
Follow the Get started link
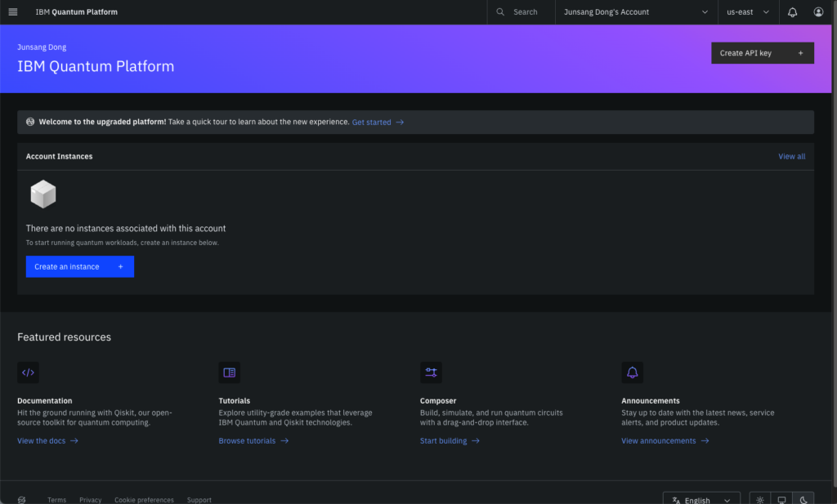click(x=378, y=123)
